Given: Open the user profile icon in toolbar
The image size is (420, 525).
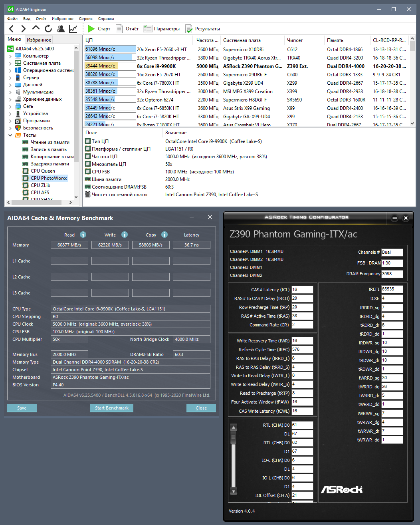Looking at the screenshot, I should (x=61, y=29).
